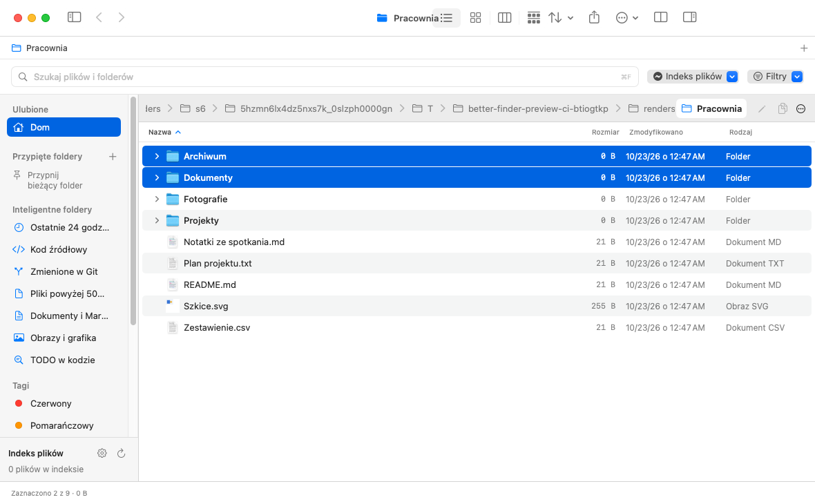
Task: Select the Pomarańczowy orange tag
Action: pyautogui.click(x=54, y=425)
